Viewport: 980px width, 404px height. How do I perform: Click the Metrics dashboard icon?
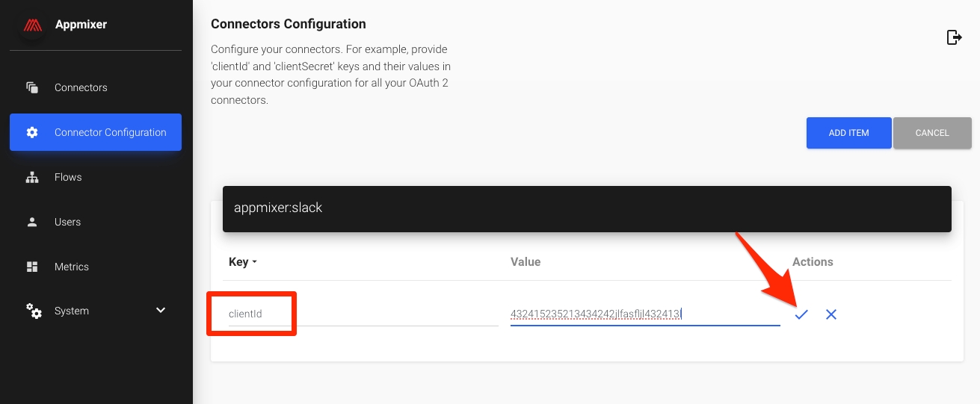pos(32,267)
